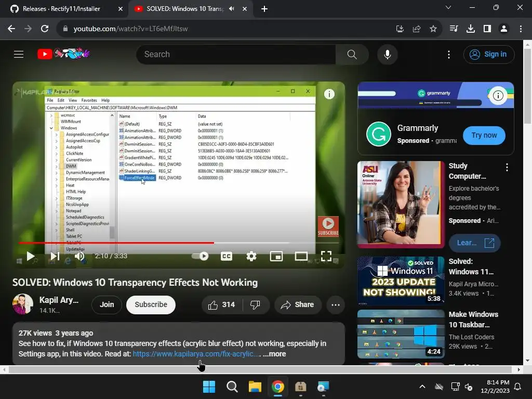Click Sign in button
Viewport: 532px width, 399px height.
(x=489, y=54)
